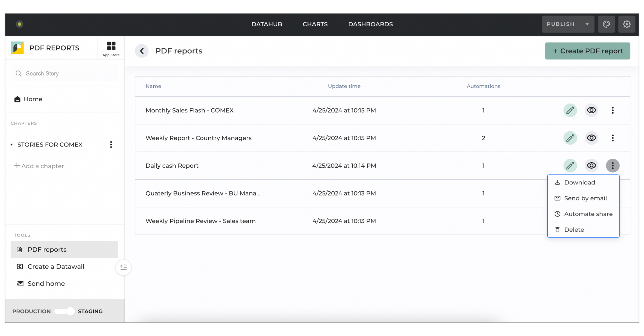
Task: Edit the Daily cash Report
Action: tap(570, 165)
